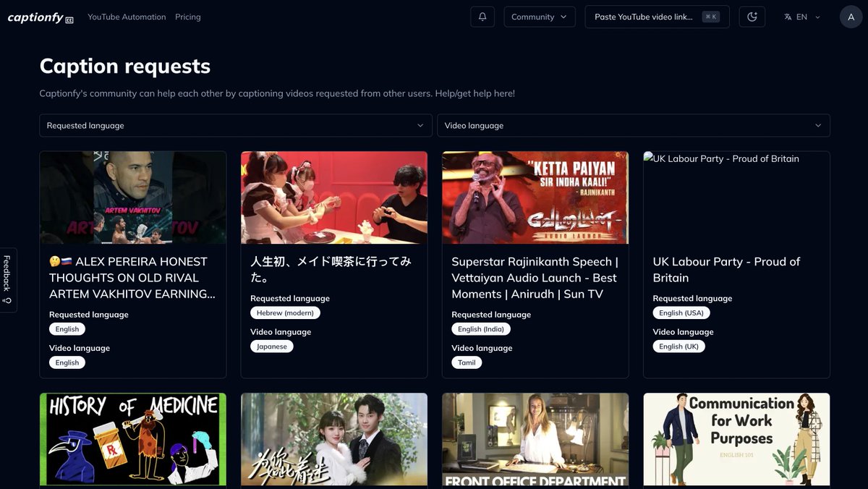Click the captionfy logo
868x489 pixels.
click(41, 17)
